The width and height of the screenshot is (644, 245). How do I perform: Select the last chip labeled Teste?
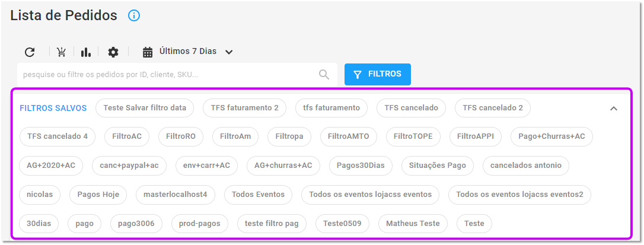474,224
